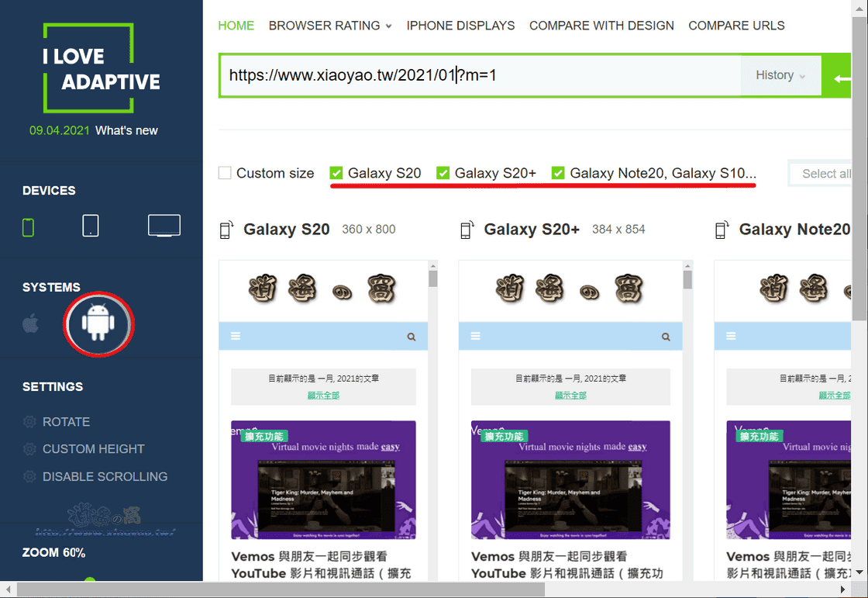The height and width of the screenshot is (598, 868).
Task: Expand the Browser Rating menu
Action: click(x=330, y=26)
